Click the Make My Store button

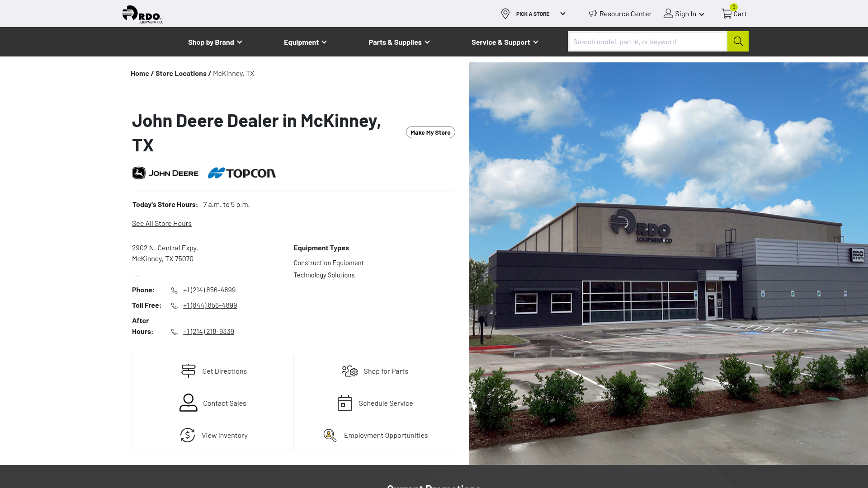point(430,132)
